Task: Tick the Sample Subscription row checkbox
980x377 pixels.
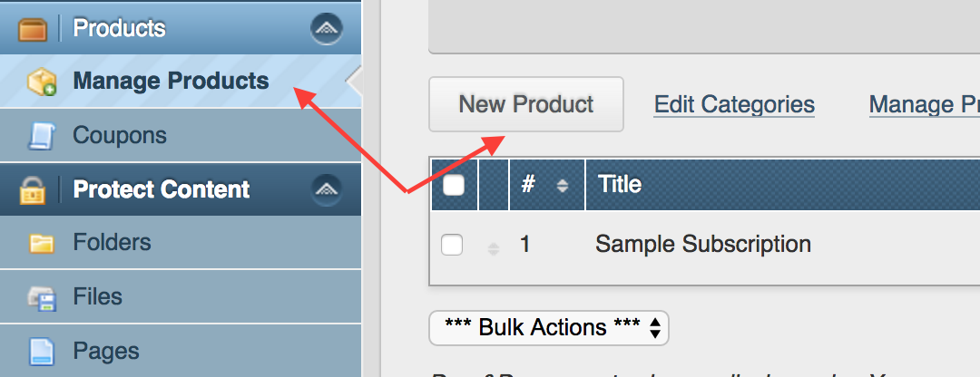Action: coord(452,245)
